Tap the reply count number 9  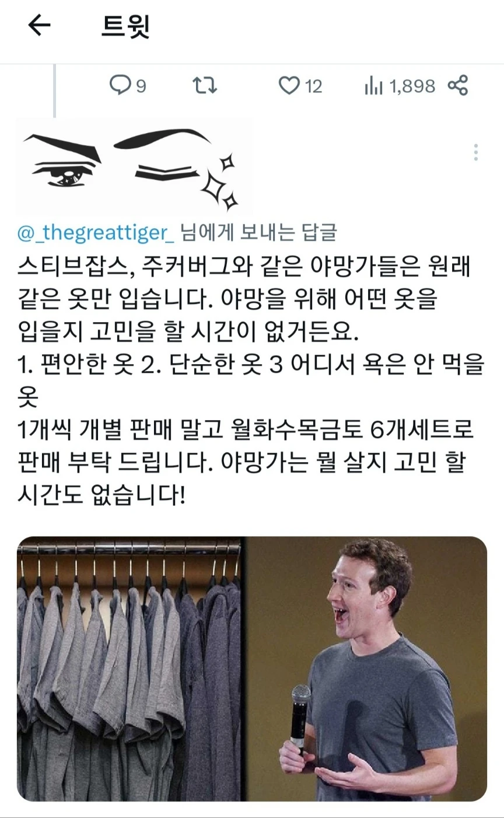[141, 86]
